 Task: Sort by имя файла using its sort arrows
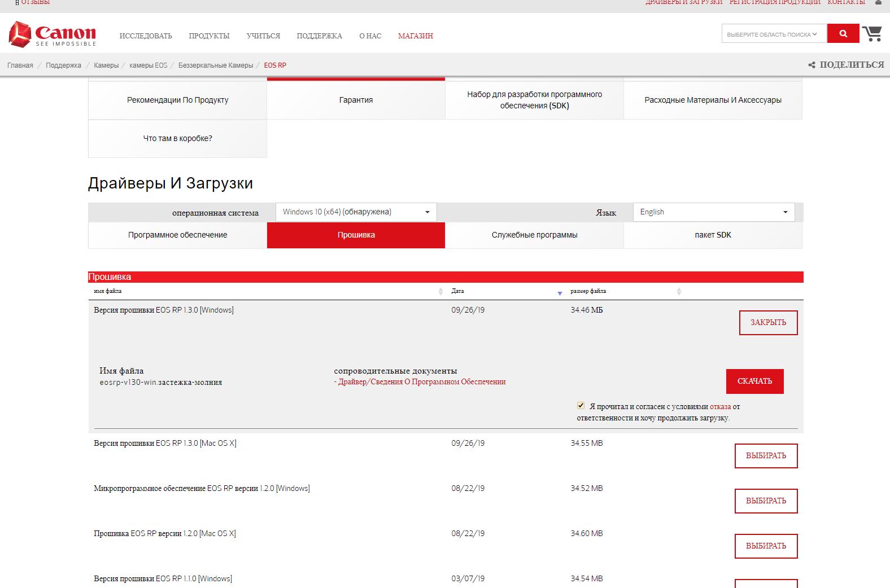440,291
